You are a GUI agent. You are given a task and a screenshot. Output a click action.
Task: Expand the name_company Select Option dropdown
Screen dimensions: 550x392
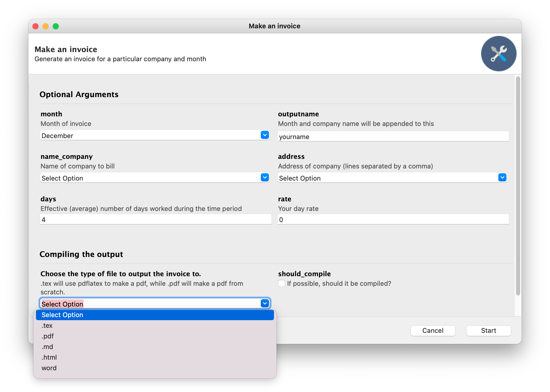[154, 178]
